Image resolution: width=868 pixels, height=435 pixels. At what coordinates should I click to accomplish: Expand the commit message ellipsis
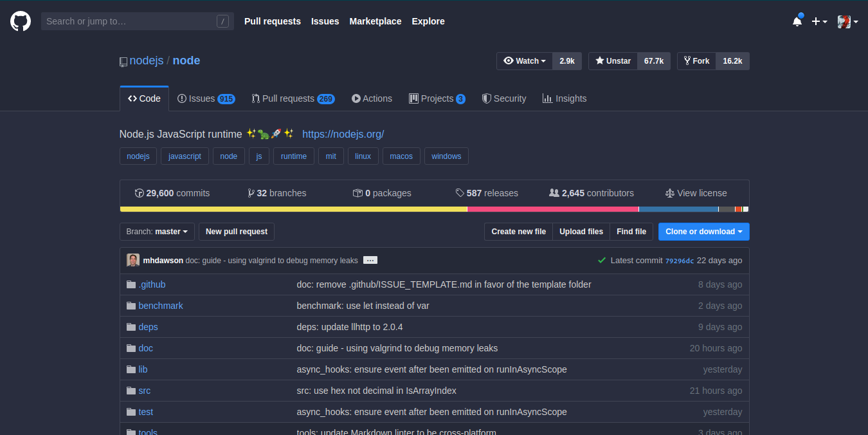click(370, 260)
